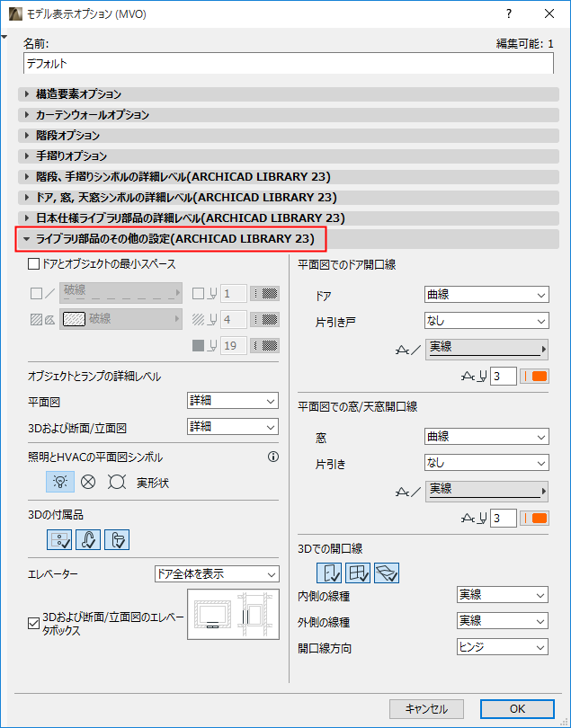
Task: Uncheck 3Dおよび断面/立面図のエレベータボックス
Action: 33,624
